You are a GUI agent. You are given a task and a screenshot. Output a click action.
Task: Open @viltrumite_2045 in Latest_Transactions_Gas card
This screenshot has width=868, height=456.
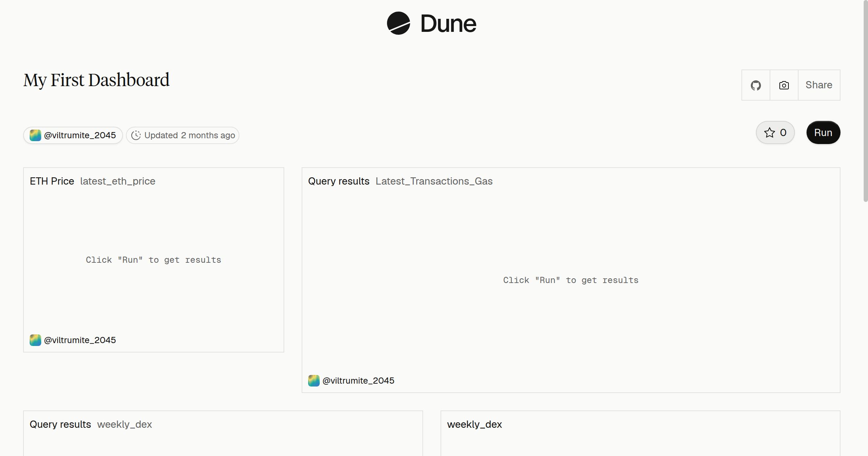click(x=358, y=381)
